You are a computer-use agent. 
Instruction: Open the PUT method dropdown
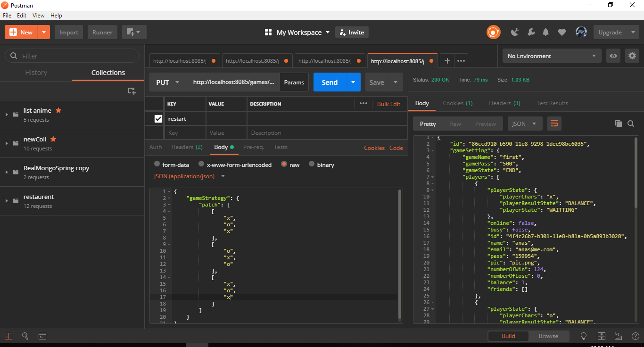168,82
